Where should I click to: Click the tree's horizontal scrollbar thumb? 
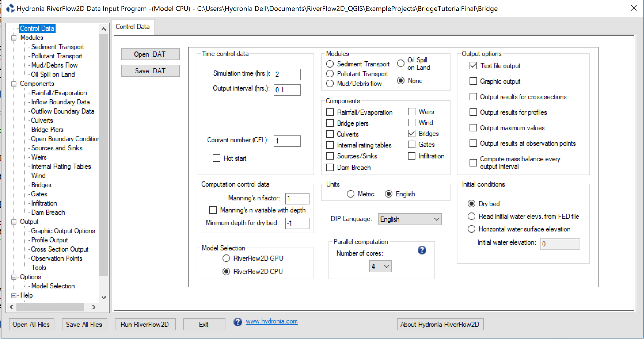click(50, 307)
